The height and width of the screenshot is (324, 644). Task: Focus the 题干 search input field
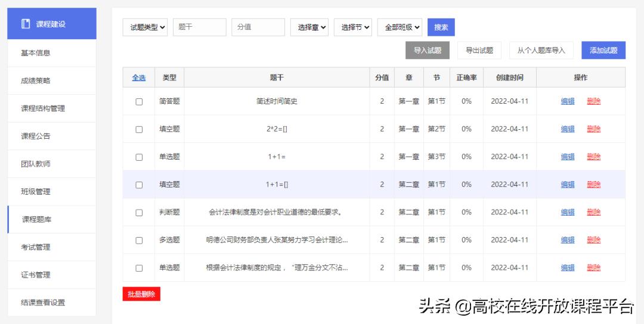(200, 27)
